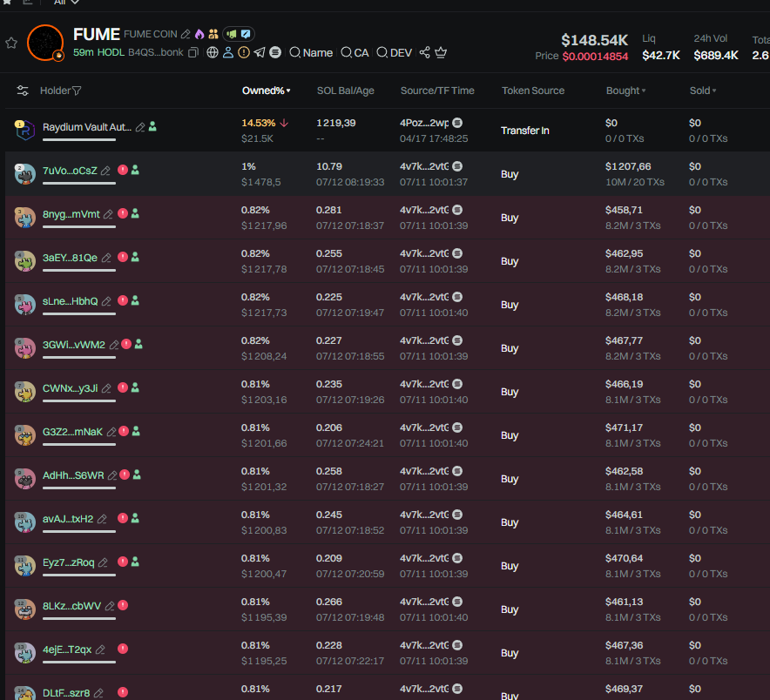Click the $689.4K 24h volume value
The image size is (770, 700).
tap(716, 56)
